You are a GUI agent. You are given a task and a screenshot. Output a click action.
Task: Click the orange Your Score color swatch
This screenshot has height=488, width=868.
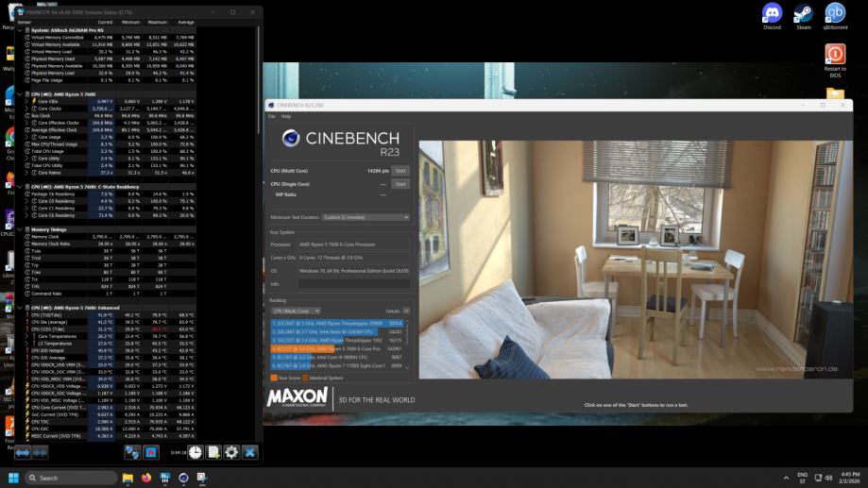tap(274, 378)
